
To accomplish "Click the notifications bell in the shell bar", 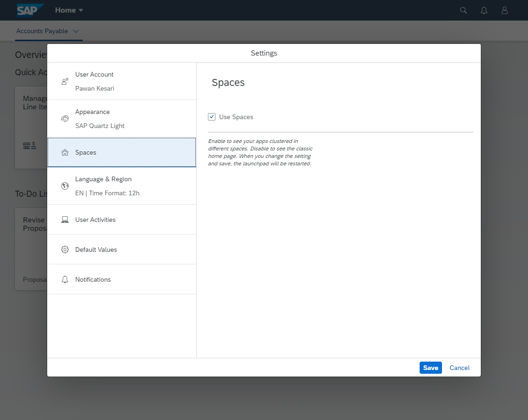I will (x=484, y=10).
